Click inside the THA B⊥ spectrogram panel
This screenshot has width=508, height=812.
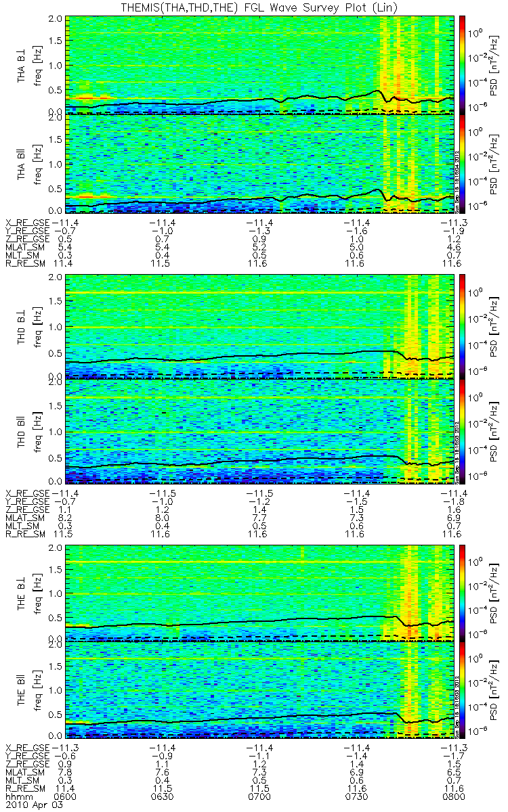[x=259, y=64]
